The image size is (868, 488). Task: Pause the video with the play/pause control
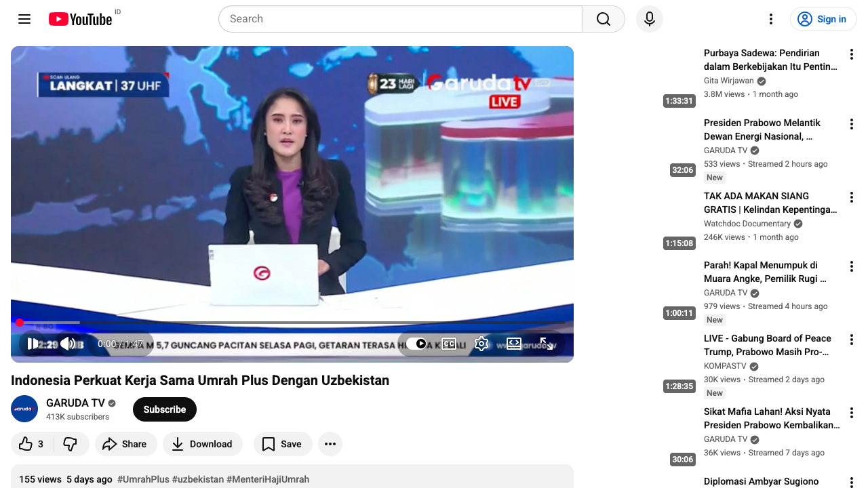pyautogui.click(x=33, y=344)
